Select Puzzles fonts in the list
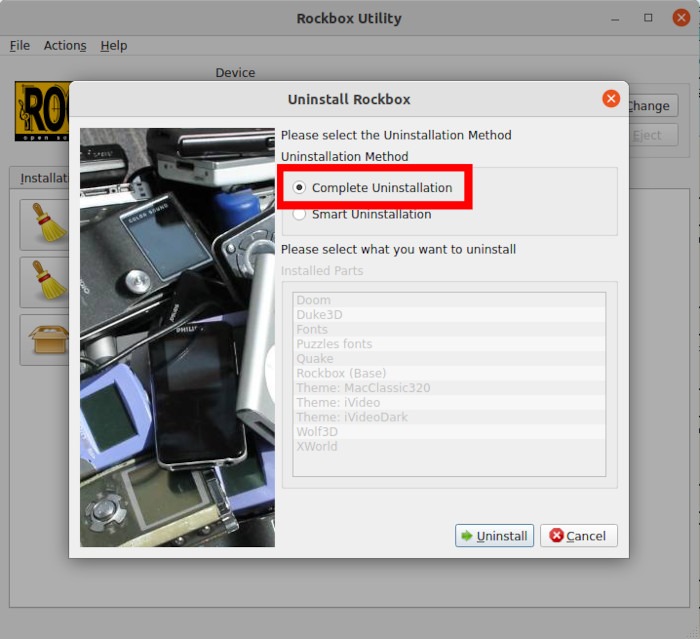 click(x=449, y=344)
